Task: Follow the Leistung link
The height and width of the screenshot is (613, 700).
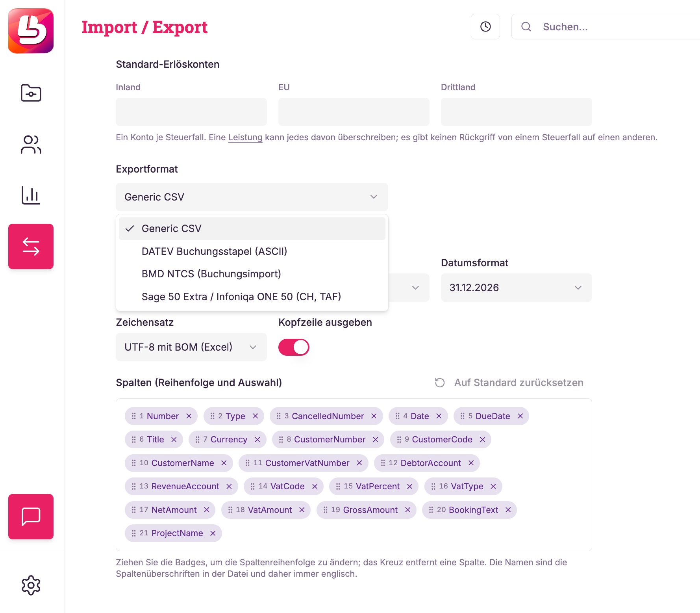Action: pos(245,137)
